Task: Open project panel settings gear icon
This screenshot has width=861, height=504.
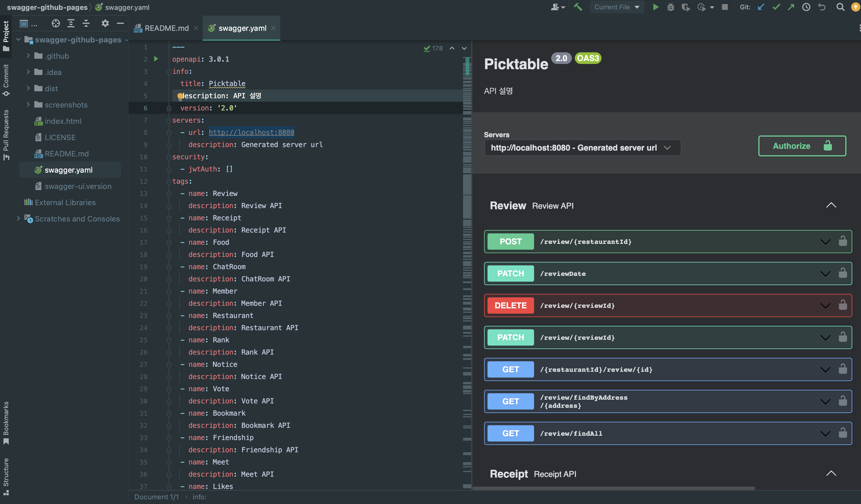Action: (x=105, y=23)
